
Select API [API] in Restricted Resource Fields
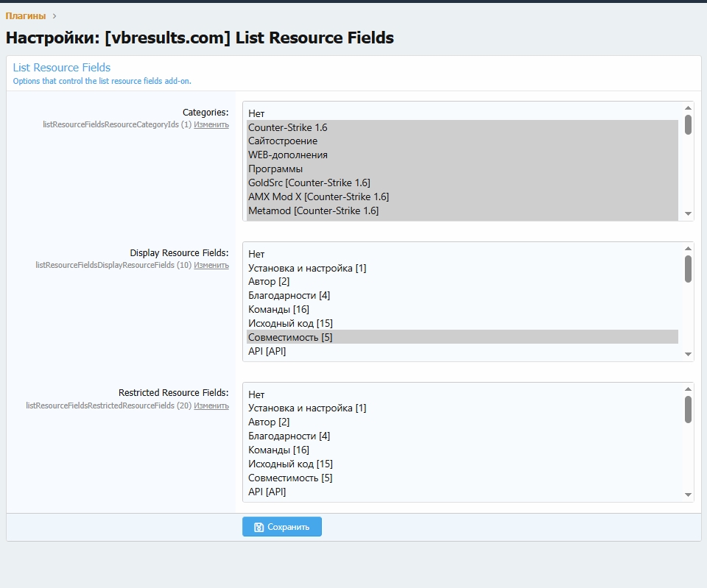tap(267, 492)
